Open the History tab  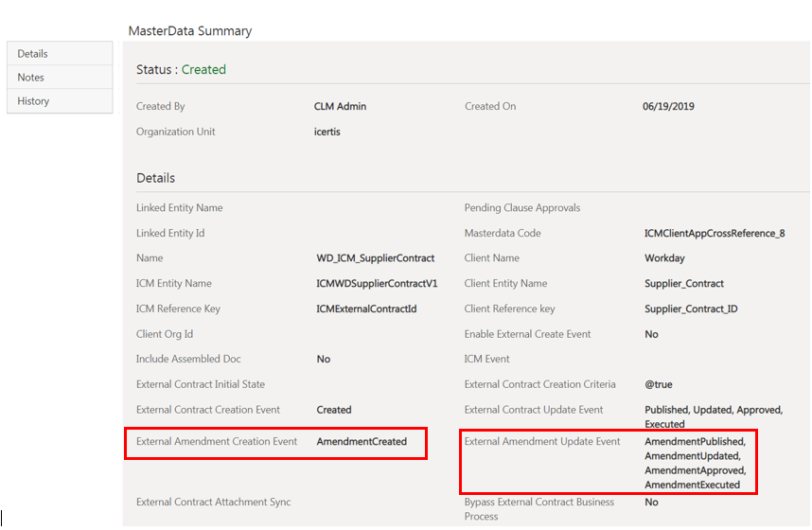(x=60, y=101)
